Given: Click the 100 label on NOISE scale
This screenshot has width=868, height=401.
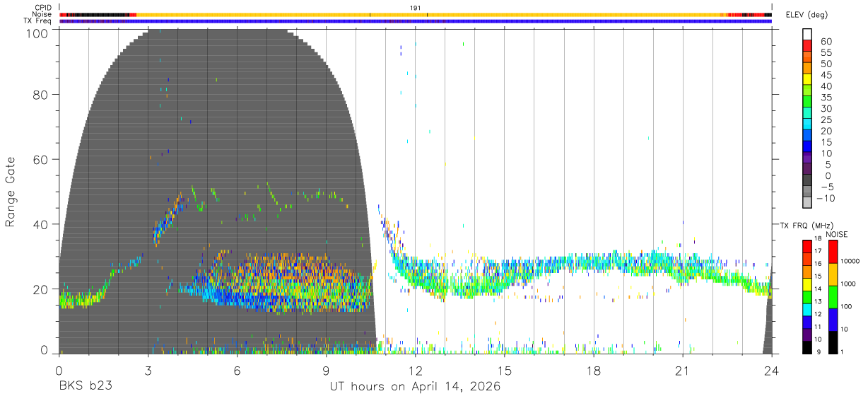Looking at the screenshot, I should 845,307.
